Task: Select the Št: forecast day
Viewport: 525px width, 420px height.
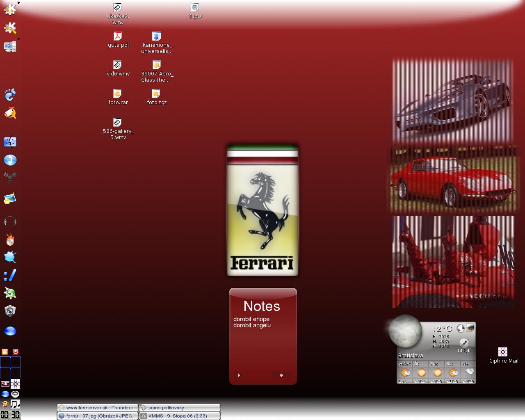Action: click(421, 372)
